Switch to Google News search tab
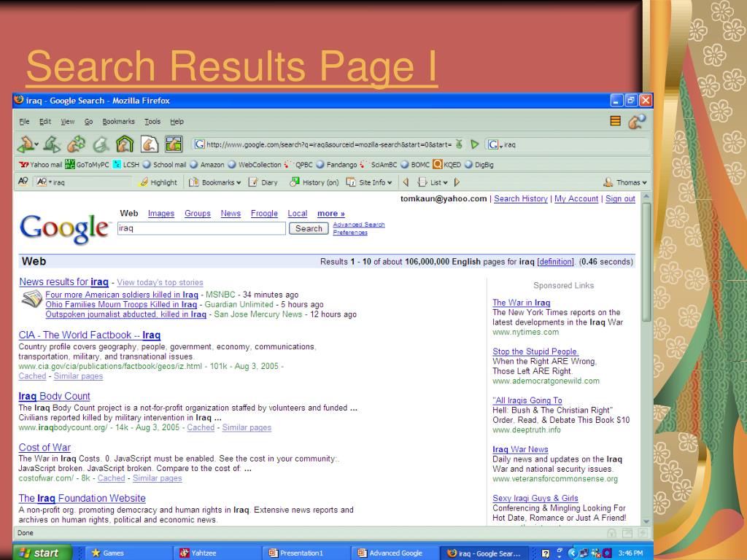This screenshot has width=747, height=560. (231, 214)
